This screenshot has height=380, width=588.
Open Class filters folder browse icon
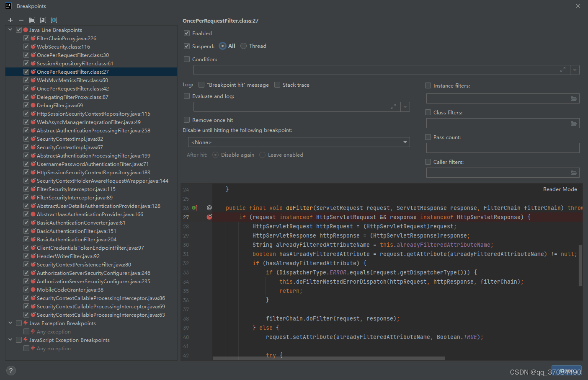coord(574,123)
